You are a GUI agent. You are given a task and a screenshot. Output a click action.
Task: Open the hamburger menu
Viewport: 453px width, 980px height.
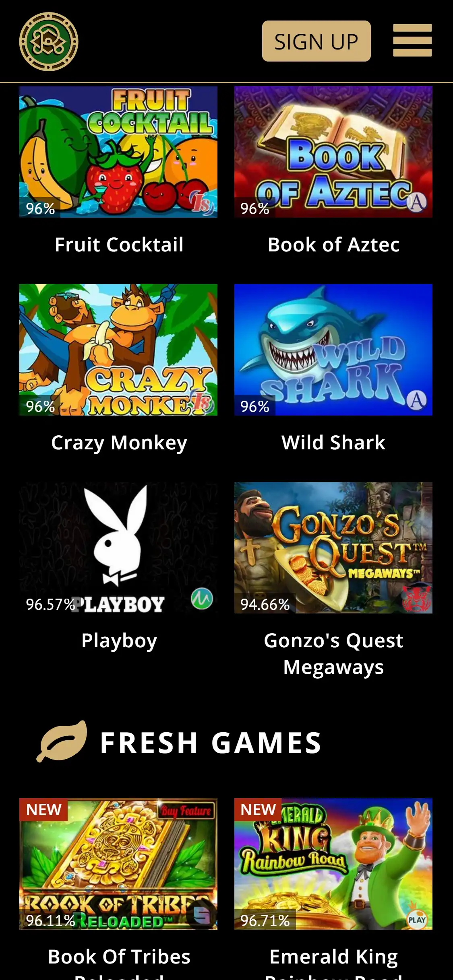pos(412,40)
